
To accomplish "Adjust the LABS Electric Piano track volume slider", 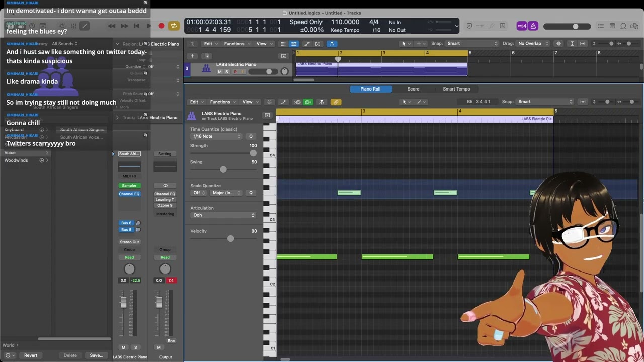I will (x=263, y=72).
